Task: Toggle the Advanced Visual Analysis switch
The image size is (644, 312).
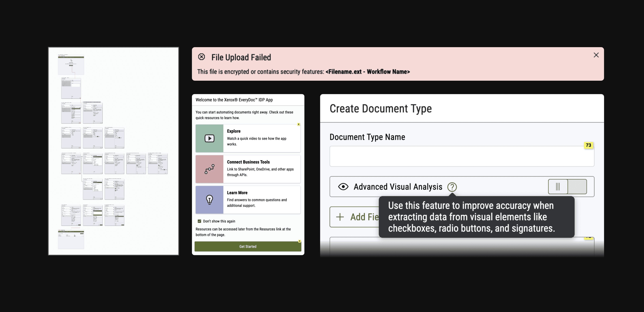Action: click(x=567, y=186)
